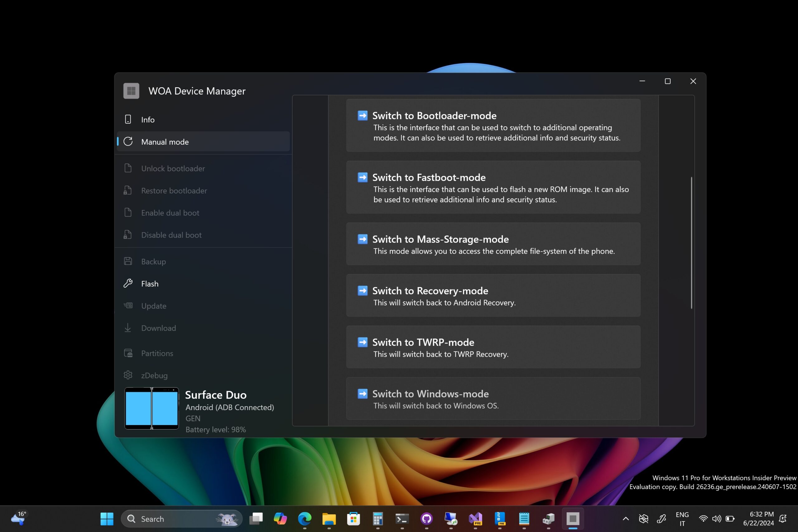Click the Restore bootloader lock-document icon
Viewport: 798px width, 532px height.
tap(127, 190)
